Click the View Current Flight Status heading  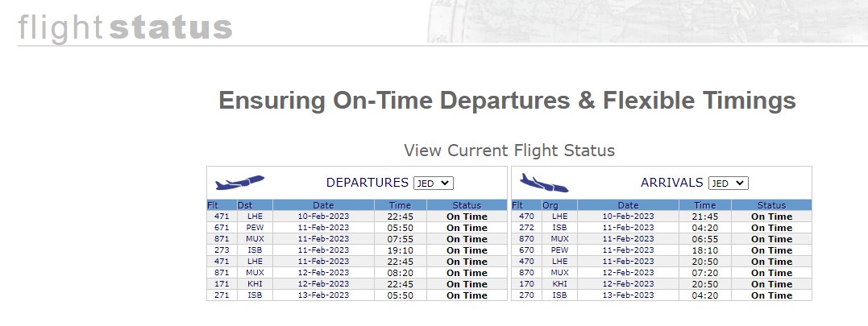coord(509,151)
